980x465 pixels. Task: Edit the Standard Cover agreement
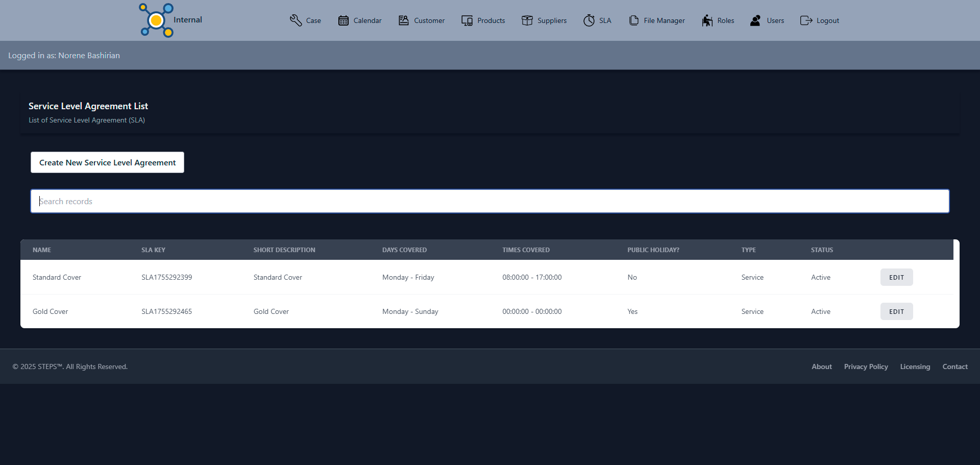[x=896, y=277]
